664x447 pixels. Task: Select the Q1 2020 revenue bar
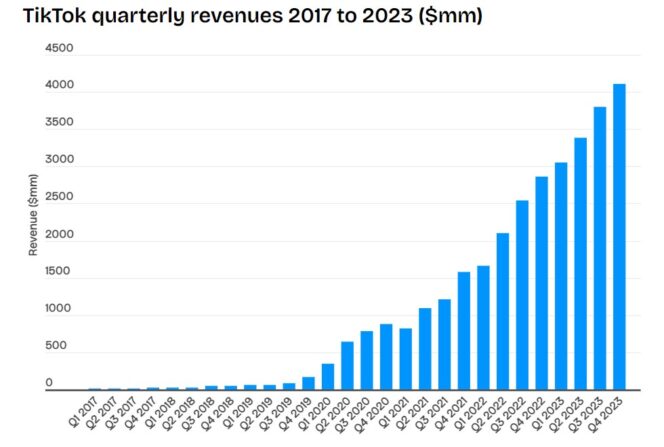pyautogui.click(x=327, y=377)
